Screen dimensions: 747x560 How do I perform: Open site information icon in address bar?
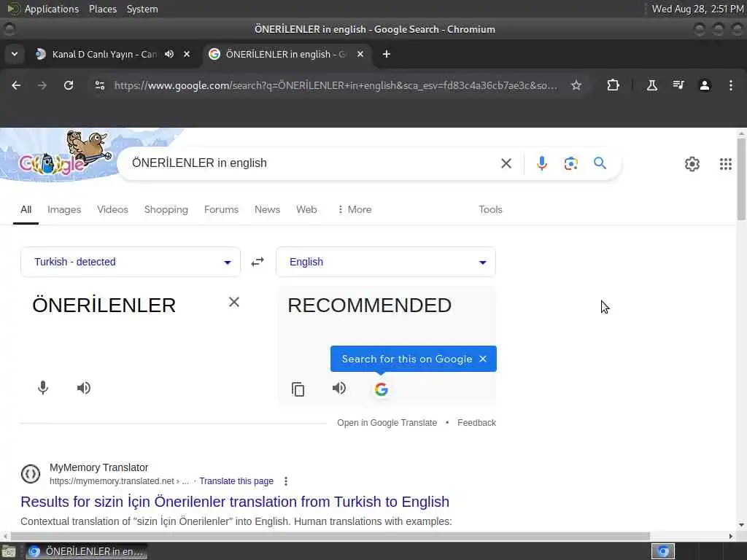[100, 85]
